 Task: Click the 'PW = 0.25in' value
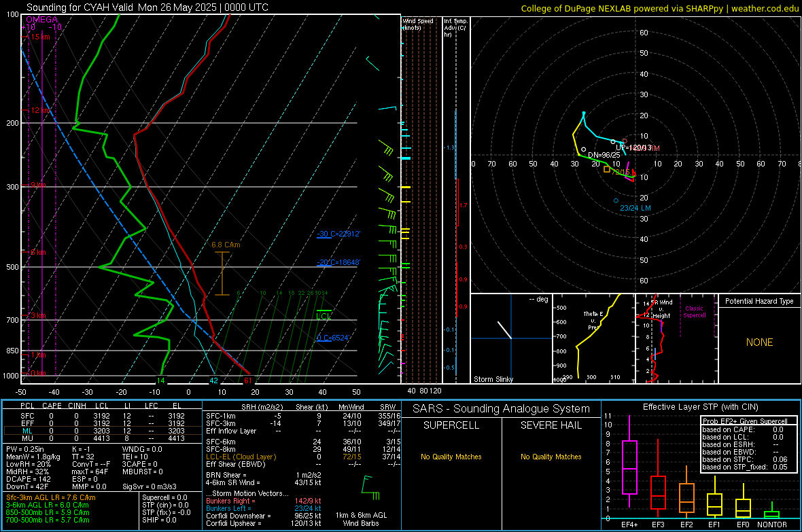coord(25,449)
